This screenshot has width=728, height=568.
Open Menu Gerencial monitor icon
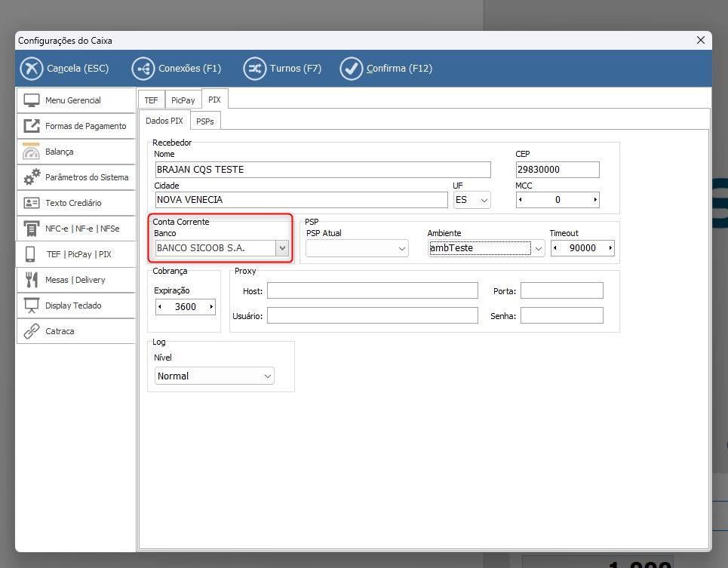[32, 100]
